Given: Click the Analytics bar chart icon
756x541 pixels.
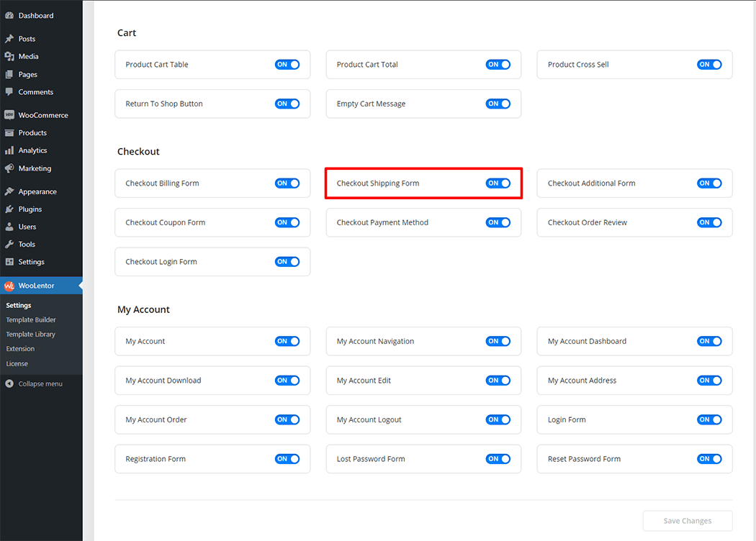Looking at the screenshot, I should (x=9, y=150).
